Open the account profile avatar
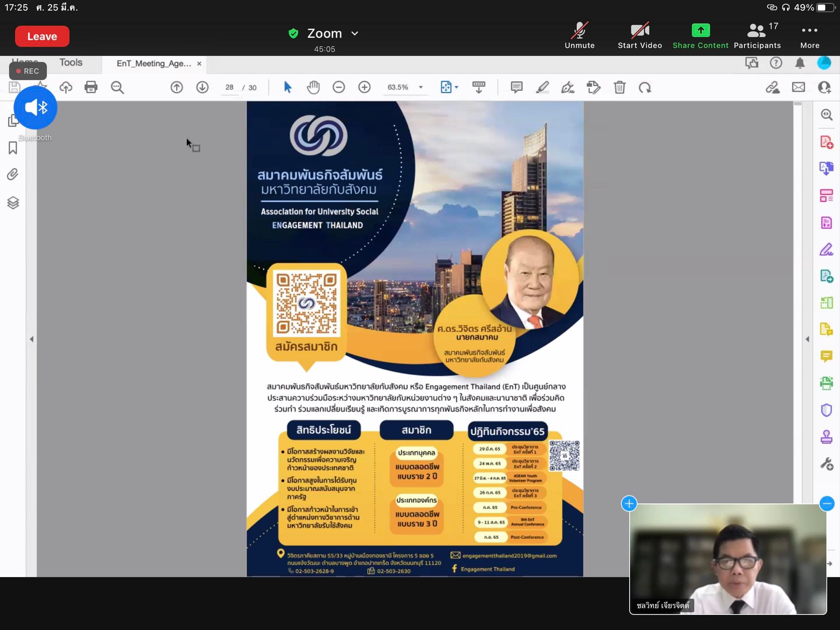 point(824,63)
